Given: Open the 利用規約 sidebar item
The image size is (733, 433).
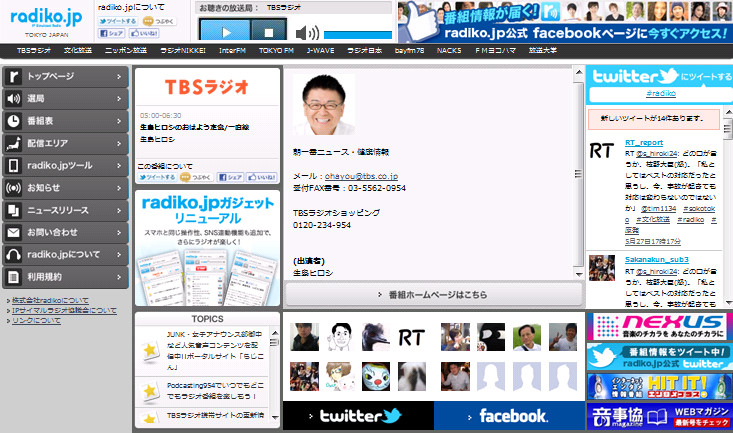Looking at the screenshot, I should (x=65, y=277).
